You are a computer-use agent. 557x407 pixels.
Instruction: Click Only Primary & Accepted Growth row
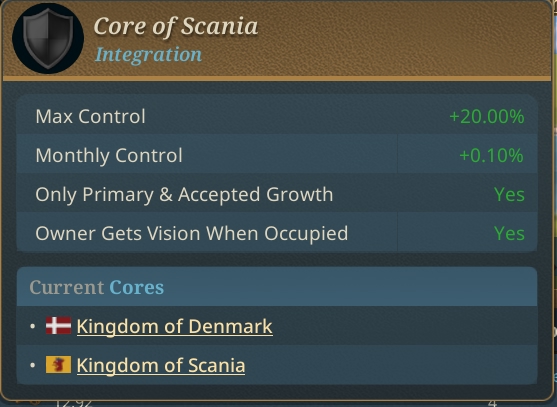[277, 194]
